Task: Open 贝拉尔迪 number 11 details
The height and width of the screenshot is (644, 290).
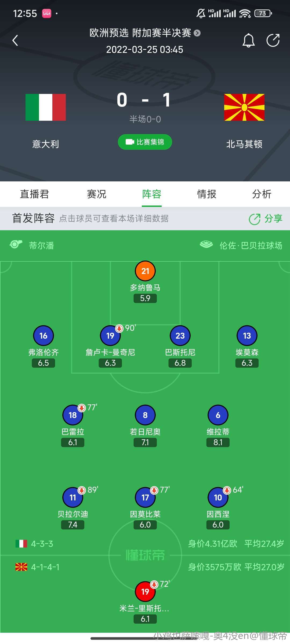Action: click(73, 497)
